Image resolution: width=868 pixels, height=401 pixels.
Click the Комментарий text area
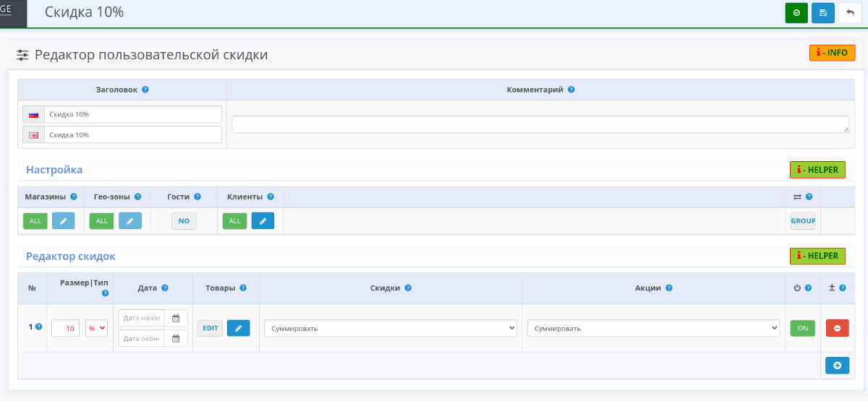[x=540, y=124]
